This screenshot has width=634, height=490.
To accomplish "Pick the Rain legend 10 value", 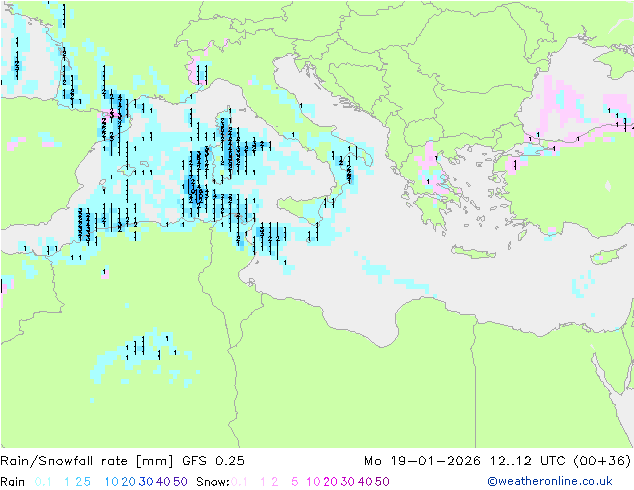I will click(x=112, y=482).
